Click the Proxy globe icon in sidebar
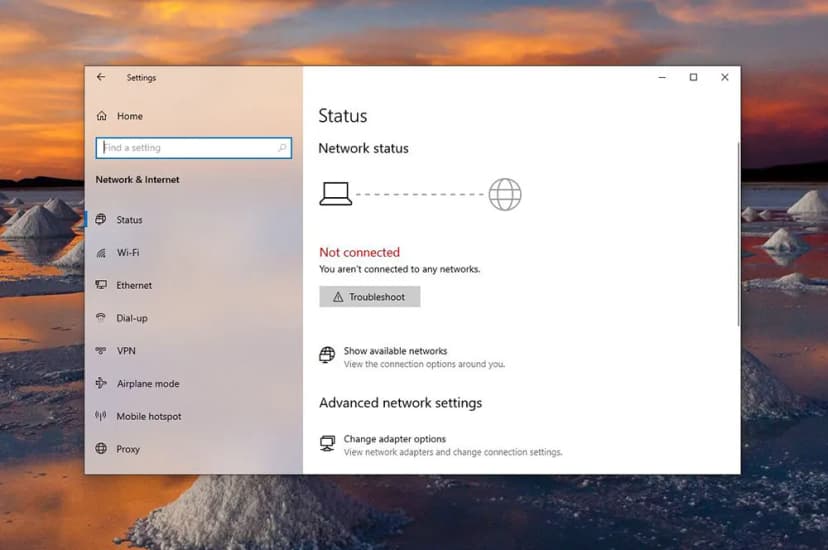Image resolution: width=828 pixels, height=550 pixels. (101, 449)
